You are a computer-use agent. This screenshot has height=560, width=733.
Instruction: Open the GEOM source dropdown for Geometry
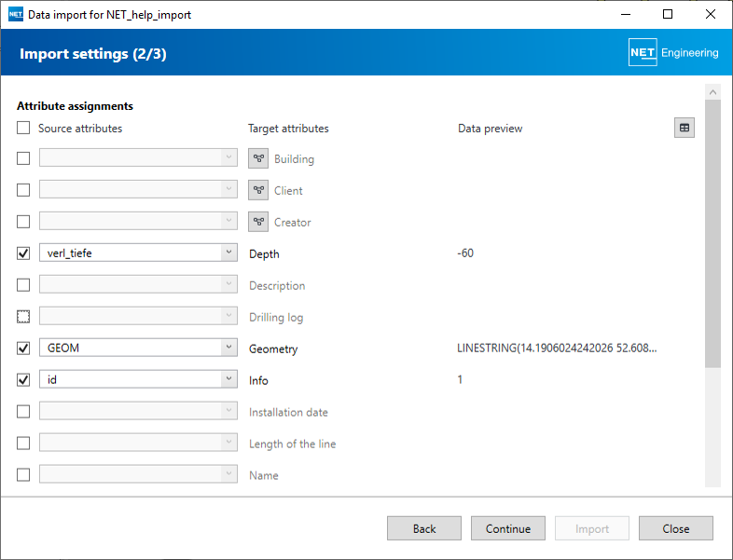coord(138,348)
